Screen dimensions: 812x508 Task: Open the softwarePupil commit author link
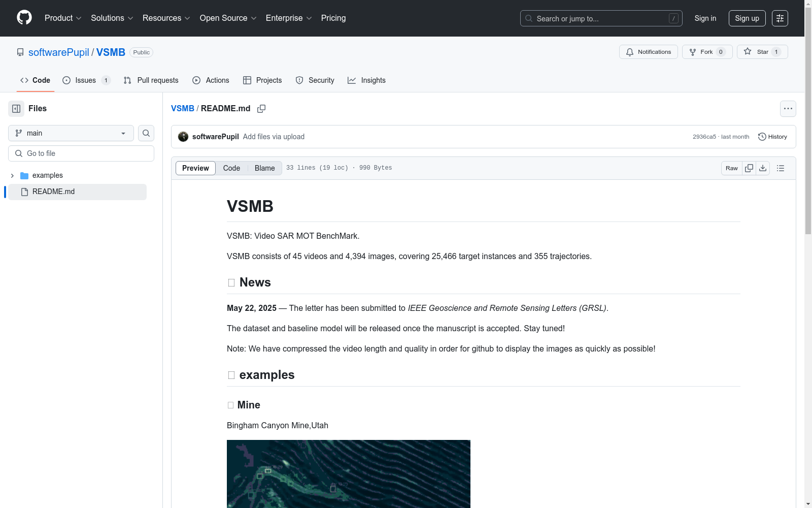click(x=215, y=137)
